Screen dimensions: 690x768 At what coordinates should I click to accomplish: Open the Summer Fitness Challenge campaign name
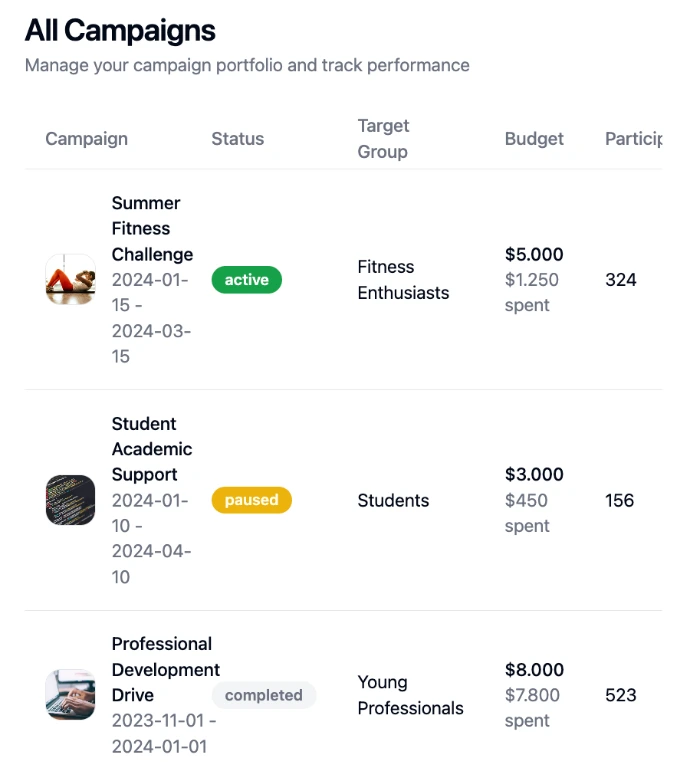pyautogui.click(x=152, y=228)
